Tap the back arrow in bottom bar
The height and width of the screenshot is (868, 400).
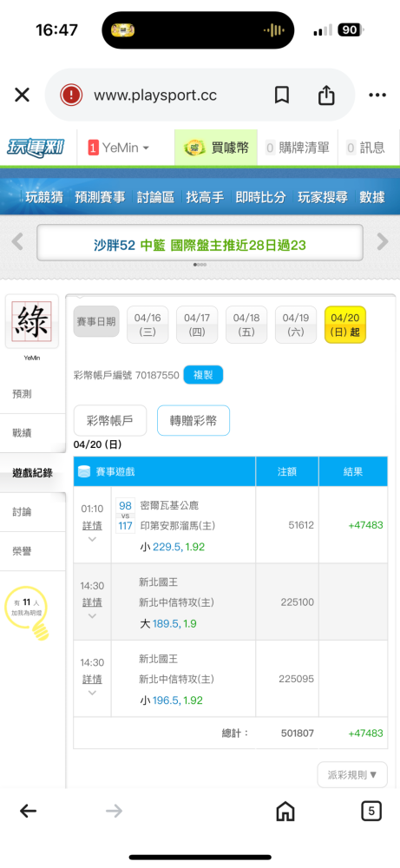(28, 812)
